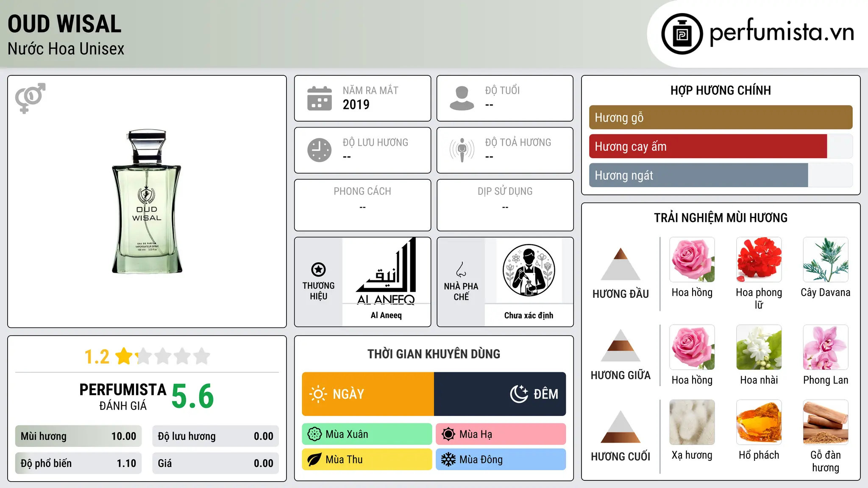The image size is (868, 488).
Task: Click the Mùi hương 10.00 score row
Action: (x=78, y=436)
